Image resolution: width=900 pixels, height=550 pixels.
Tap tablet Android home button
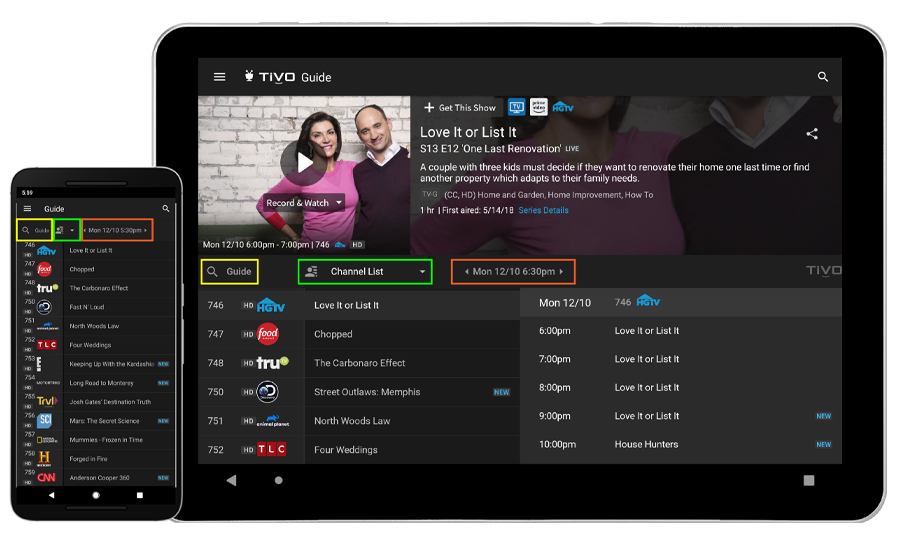tap(278, 480)
